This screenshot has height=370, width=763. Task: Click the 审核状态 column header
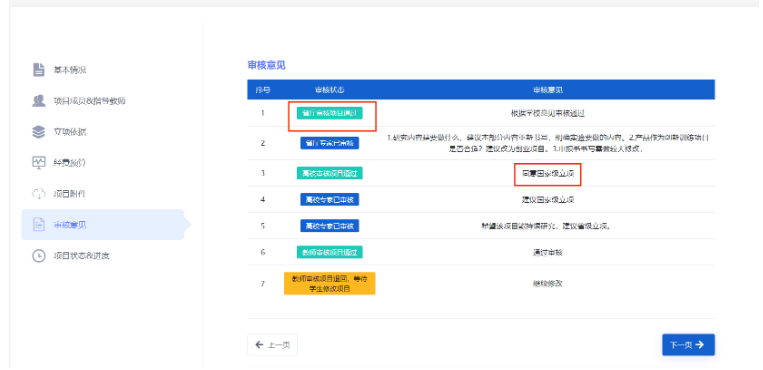pos(330,90)
